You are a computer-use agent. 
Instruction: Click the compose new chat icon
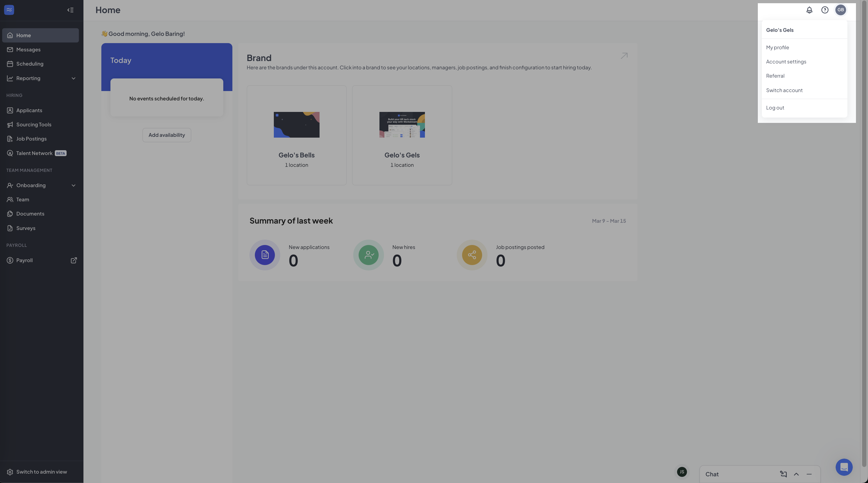(x=783, y=474)
